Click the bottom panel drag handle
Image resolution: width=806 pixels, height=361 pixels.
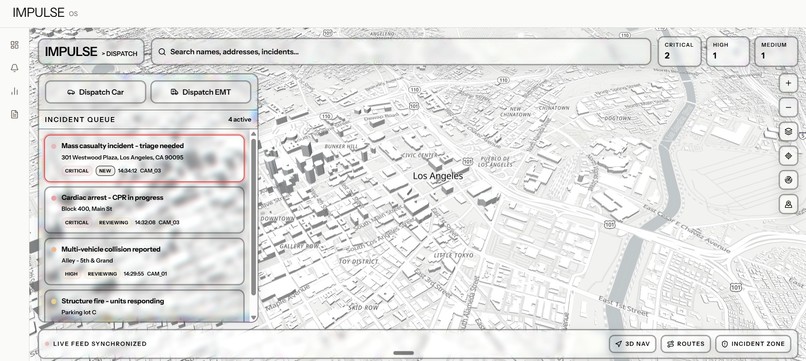pyautogui.click(x=404, y=353)
